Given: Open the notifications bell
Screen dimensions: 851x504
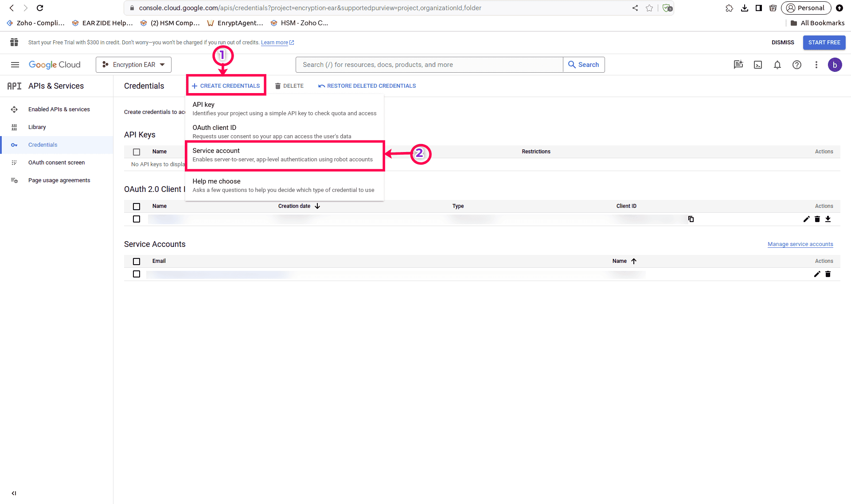Looking at the screenshot, I should (777, 65).
